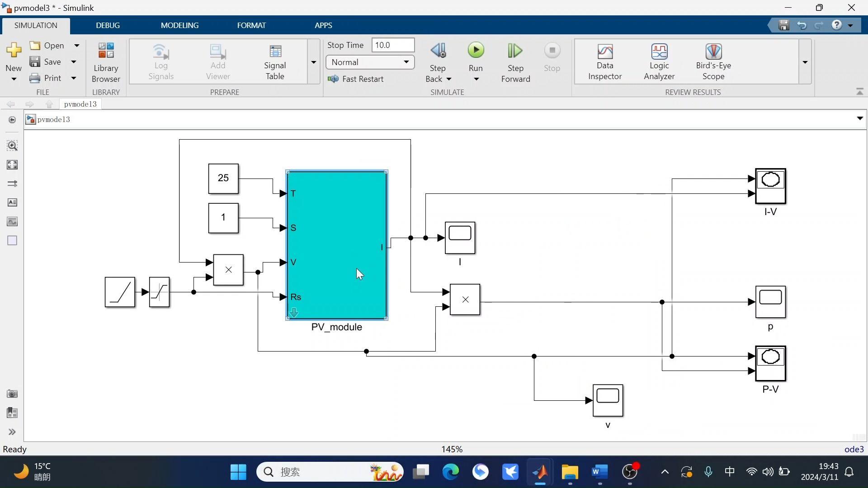Image resolution: width=868 pixels, height=488 pixels.
Task: Select the zoom tool in the left palette
Action: [x=12, y=145]
